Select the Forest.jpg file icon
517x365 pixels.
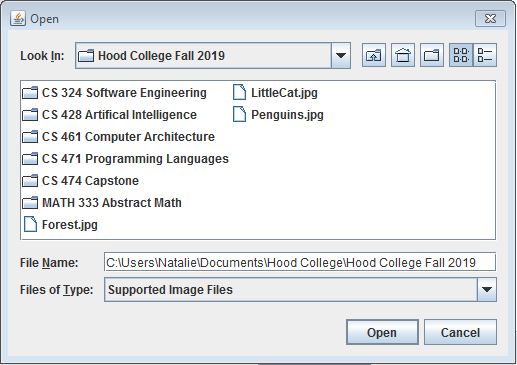pyautogui.click(x=30, y=224)
